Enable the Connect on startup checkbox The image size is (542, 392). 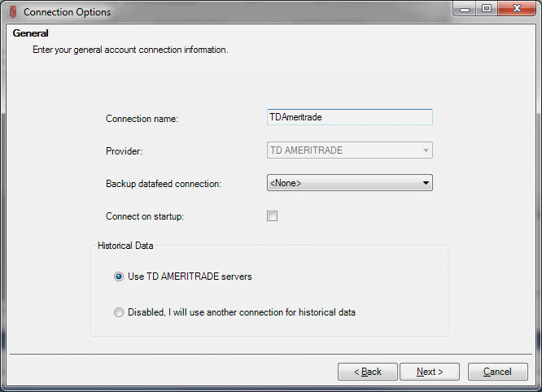tap(273, 216)
